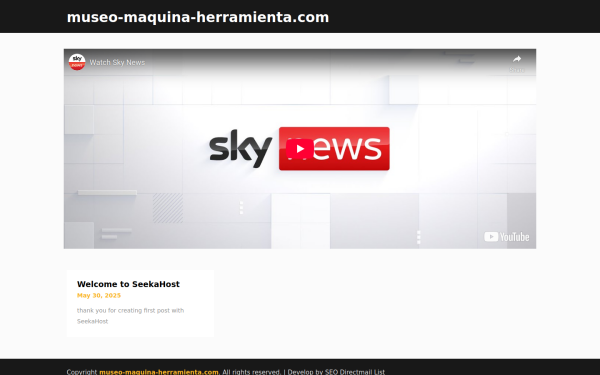Follow the footer museo-maquina-herramienta.com link
This screenshot has width=600, height=375.
point(159,372)
